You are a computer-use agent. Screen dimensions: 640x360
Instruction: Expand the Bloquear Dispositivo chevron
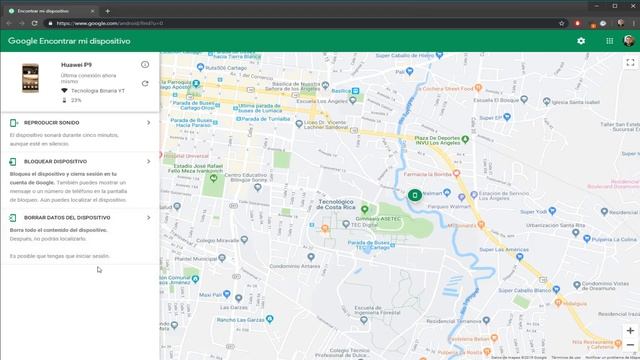[149, 162]
